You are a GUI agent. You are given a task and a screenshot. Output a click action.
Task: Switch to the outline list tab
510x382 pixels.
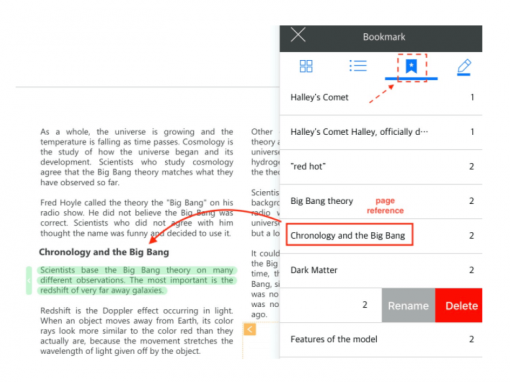(358, 66)
